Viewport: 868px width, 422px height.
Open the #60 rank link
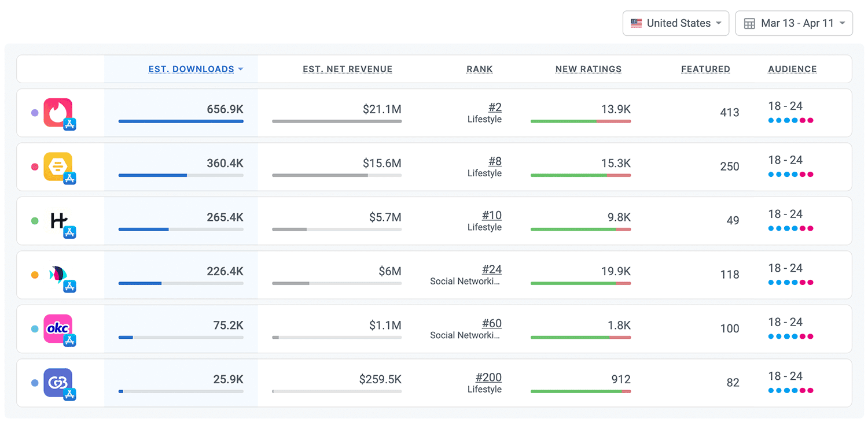click(x=492, y=324)
